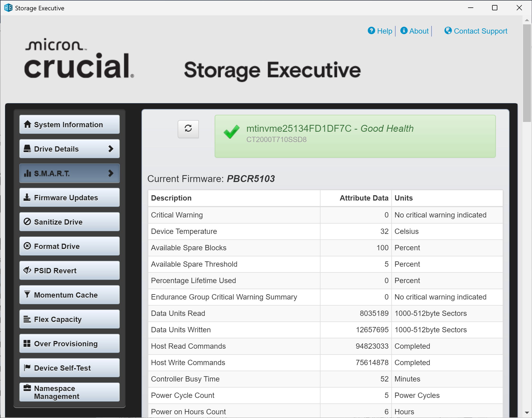
Task: Click the bar chart icon on S.M.A.R.T.
Action: (x=27, y=173)
